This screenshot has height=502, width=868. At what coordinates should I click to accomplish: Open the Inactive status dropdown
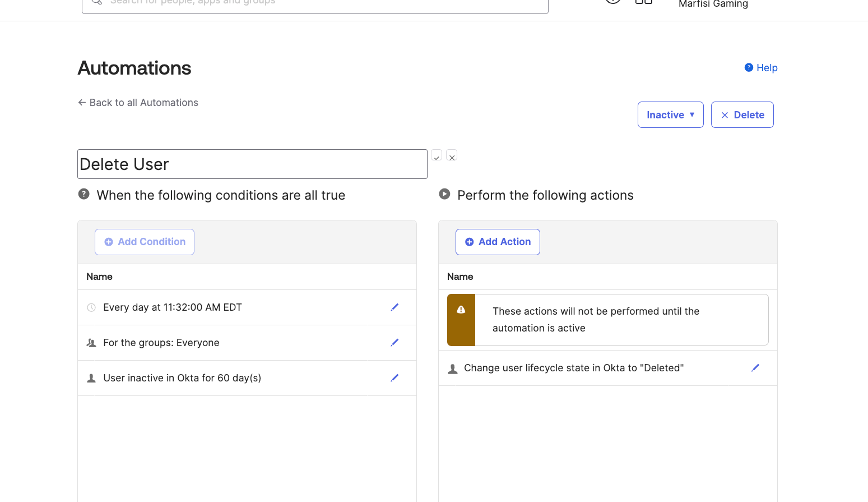(x=670, y=114)
